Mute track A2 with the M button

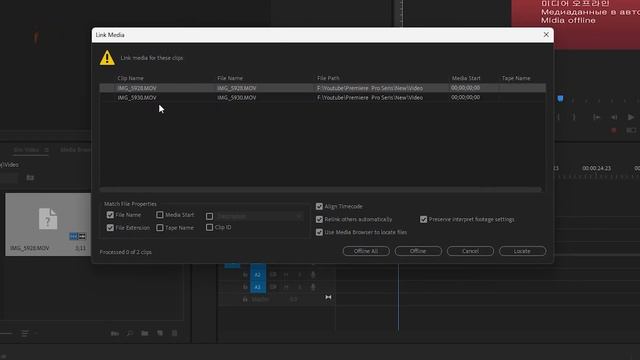click(286, 275)
